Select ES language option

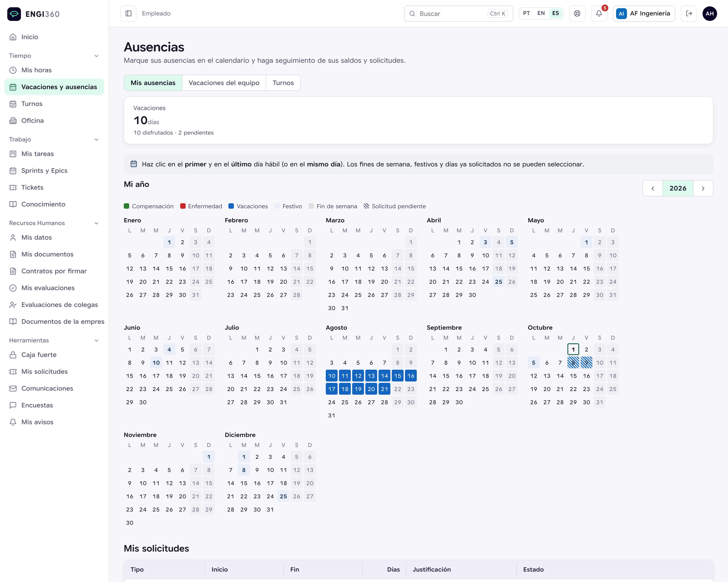[x=556, y=13]
